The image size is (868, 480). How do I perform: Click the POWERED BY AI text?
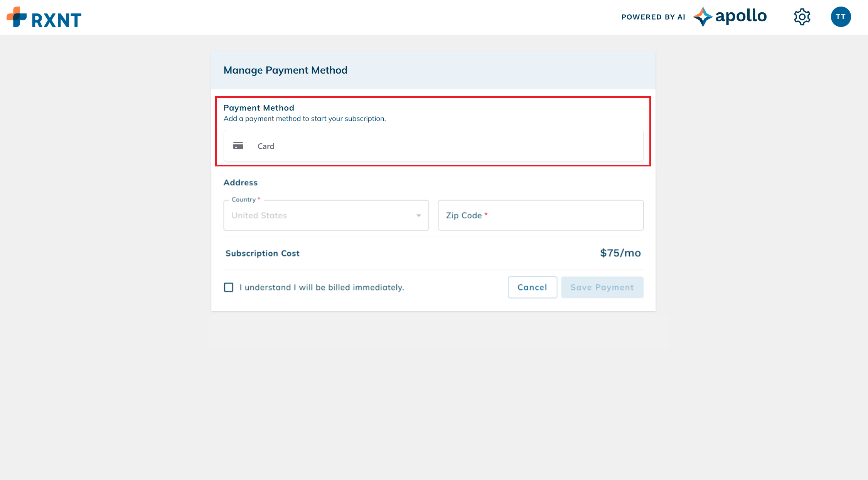[x=653, y=17]
